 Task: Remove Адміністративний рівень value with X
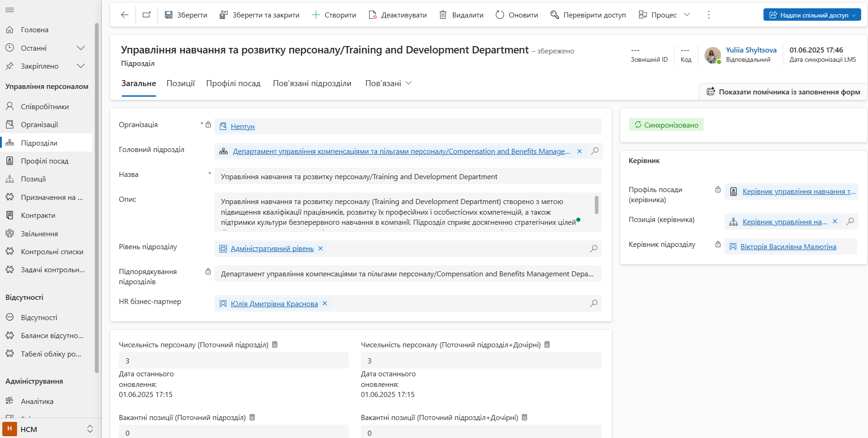click(x=321, y=248)
